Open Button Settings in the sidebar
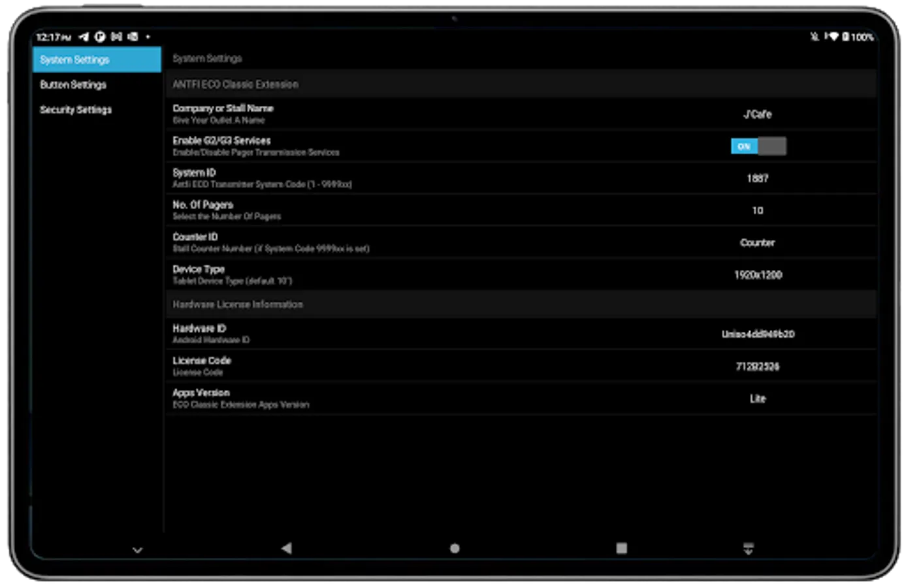This screenshot has width=904, height=588. tap(97, 84)
